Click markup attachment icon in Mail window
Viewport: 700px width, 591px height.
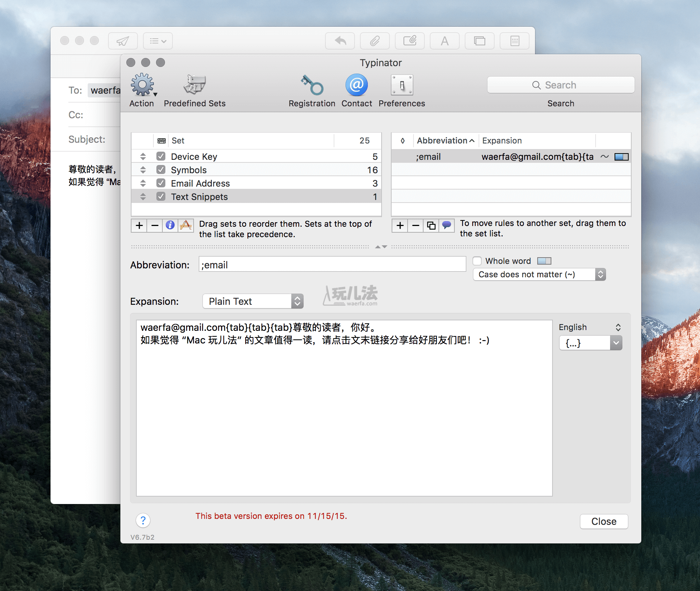(410, 41)
